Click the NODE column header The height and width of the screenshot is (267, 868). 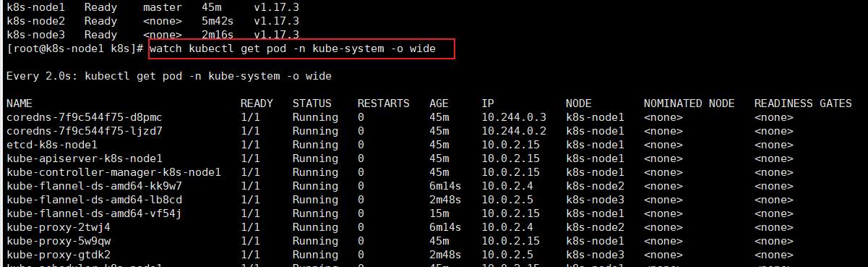coord(579,103)
